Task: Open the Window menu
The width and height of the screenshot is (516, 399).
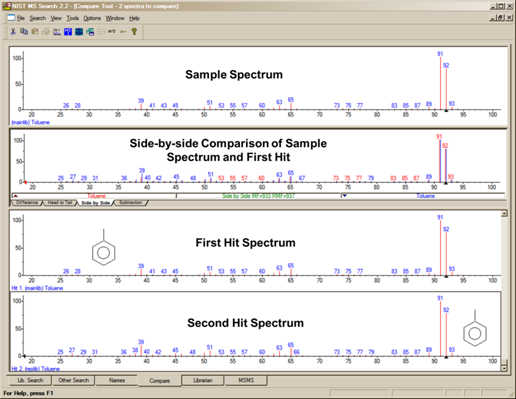Action: coord(115,18)
